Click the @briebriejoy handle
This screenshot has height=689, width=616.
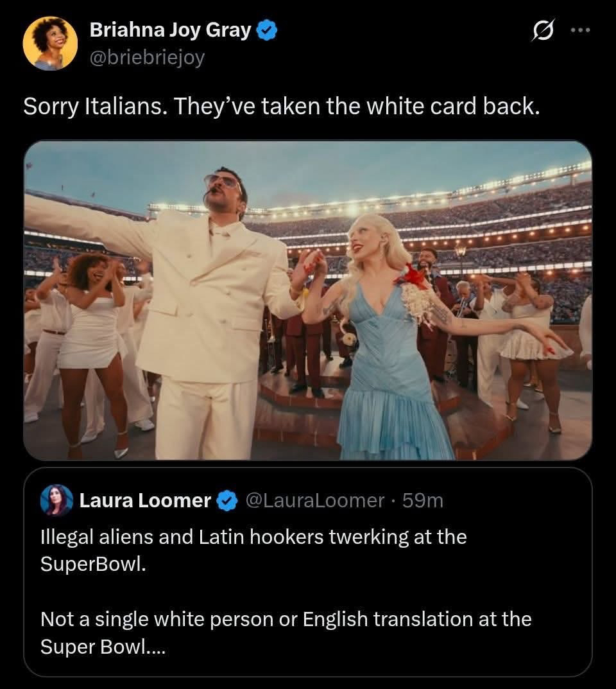point(147,58)
